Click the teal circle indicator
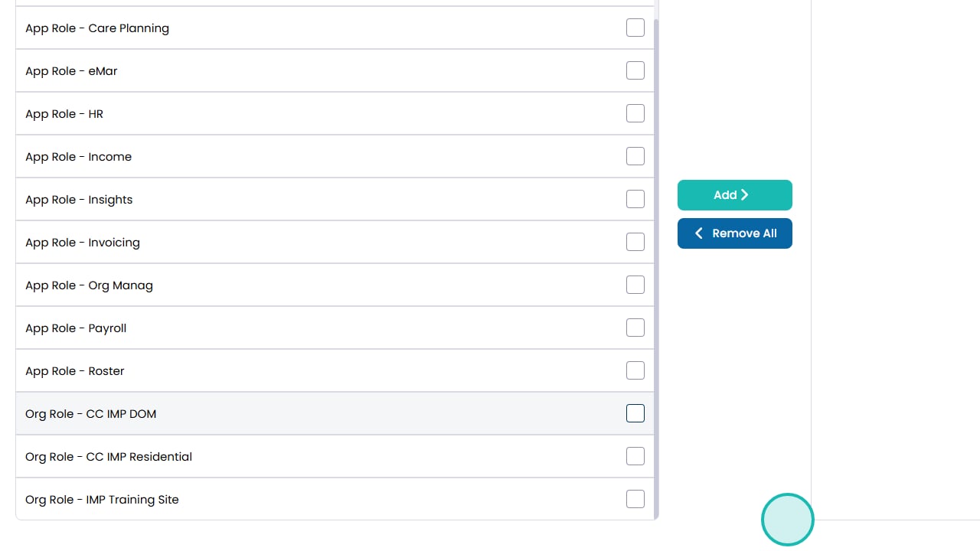This screenshot has height=551, width=980. 787,520
